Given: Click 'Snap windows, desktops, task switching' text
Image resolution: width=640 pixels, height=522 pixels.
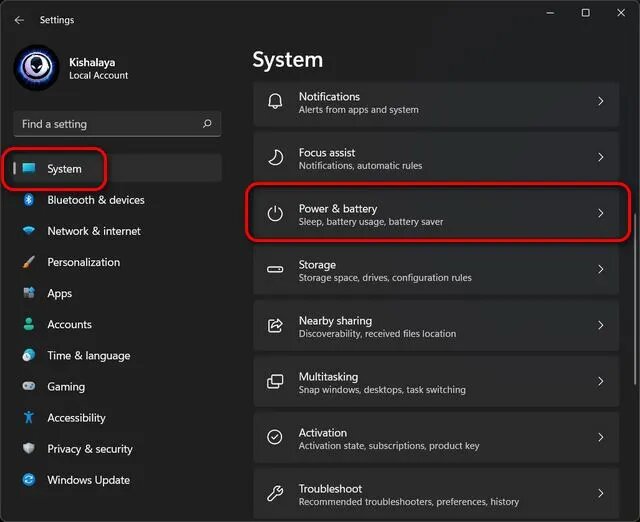Looking at the screenshot, I should point(382,390).
